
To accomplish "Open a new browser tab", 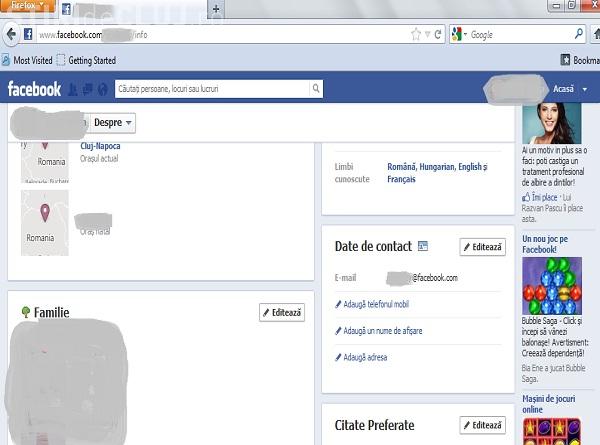I will pyautogui.click(x=217, y=9).
